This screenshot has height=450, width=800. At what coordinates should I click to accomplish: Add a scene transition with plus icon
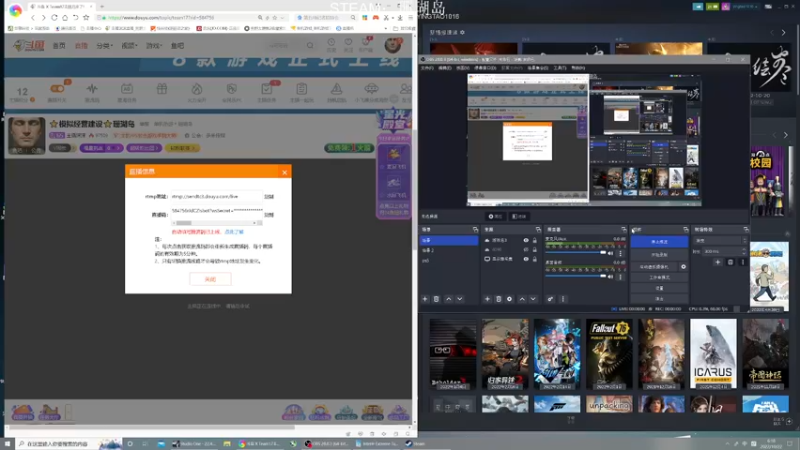pos(718,262)
